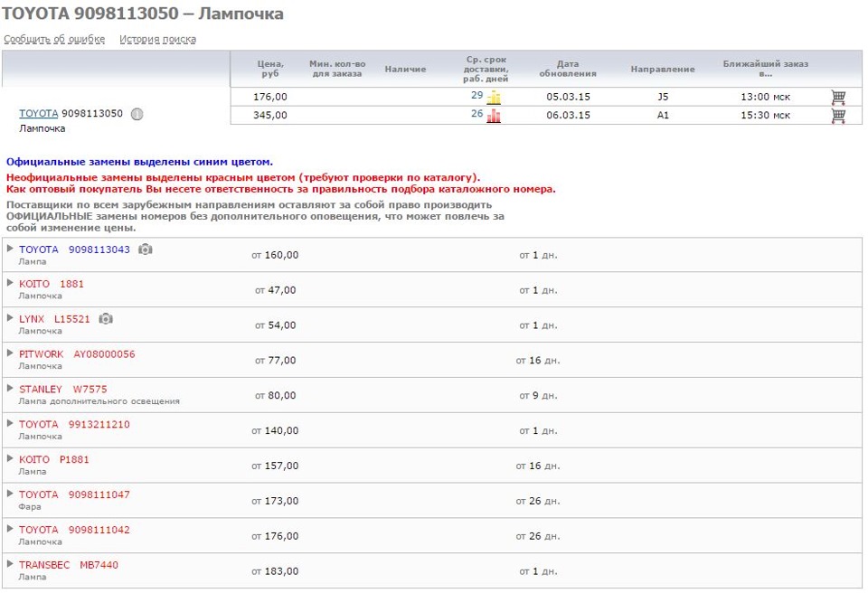The image size is (868, 593).
Task: Expand the KOITO 1881 analog row
Action: (8, 284)
